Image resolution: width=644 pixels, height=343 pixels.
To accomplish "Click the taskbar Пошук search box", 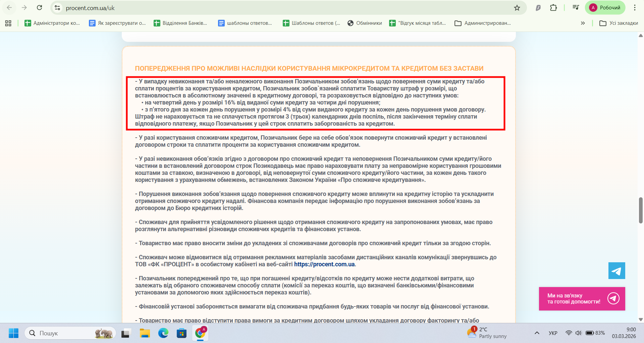I will coord(70,333).
